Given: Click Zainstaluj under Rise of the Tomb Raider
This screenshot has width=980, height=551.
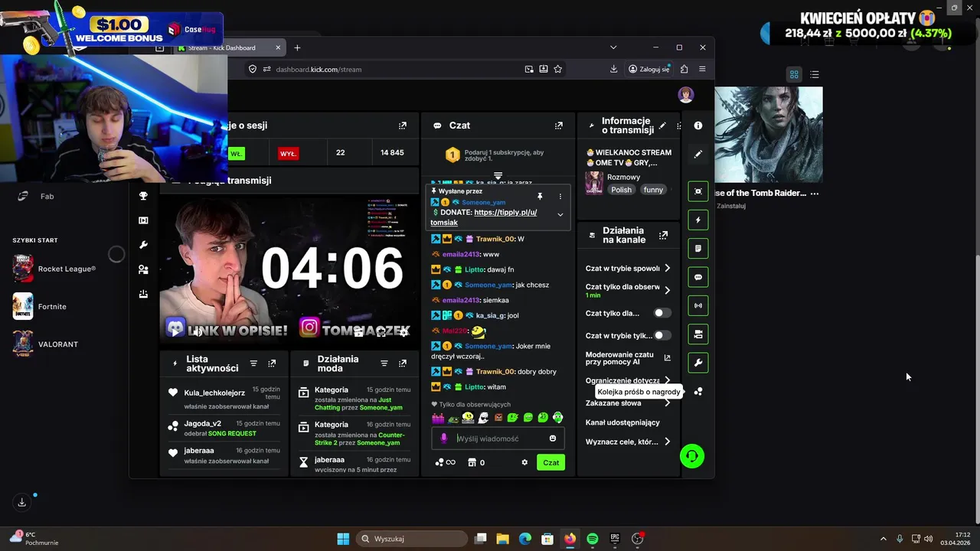Looking at the screenshot, I should [x=730, y=206].
